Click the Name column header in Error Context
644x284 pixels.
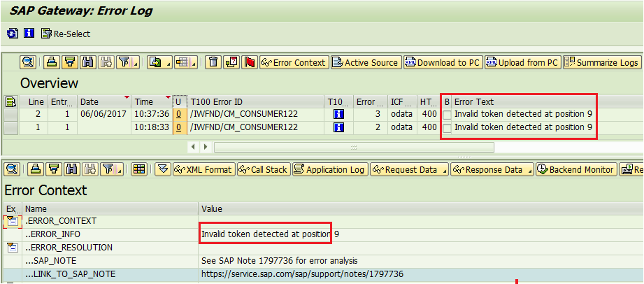click(x=110, y=208)
